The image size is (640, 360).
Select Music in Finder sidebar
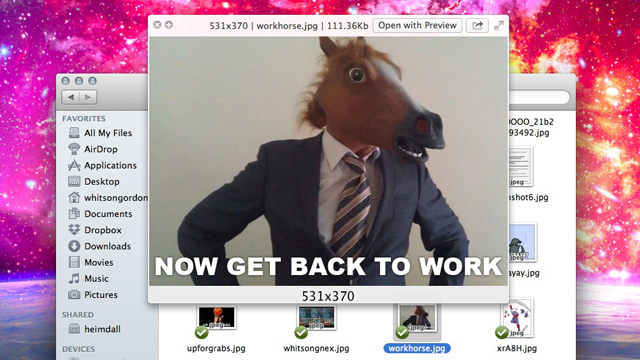[x=89, y=279]
